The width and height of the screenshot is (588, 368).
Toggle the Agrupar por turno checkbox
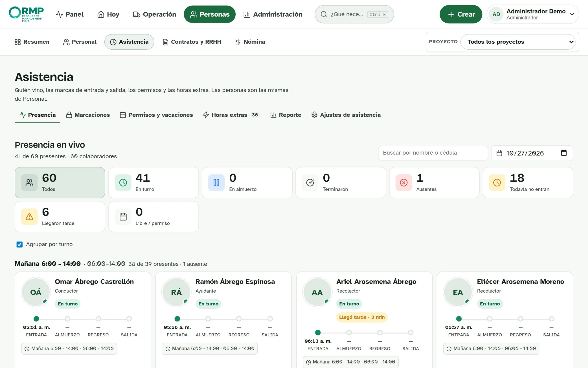tap(19, 244)
